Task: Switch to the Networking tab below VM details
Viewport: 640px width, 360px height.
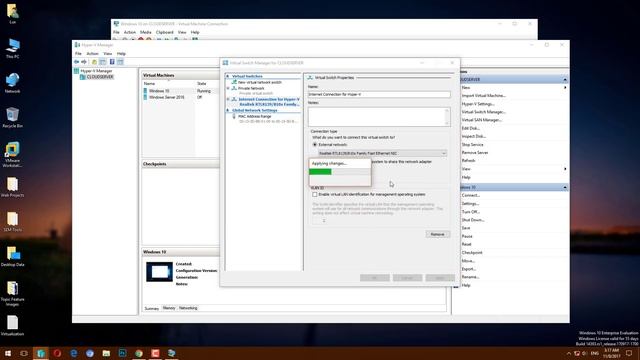Action: click(x=188, y=308)
